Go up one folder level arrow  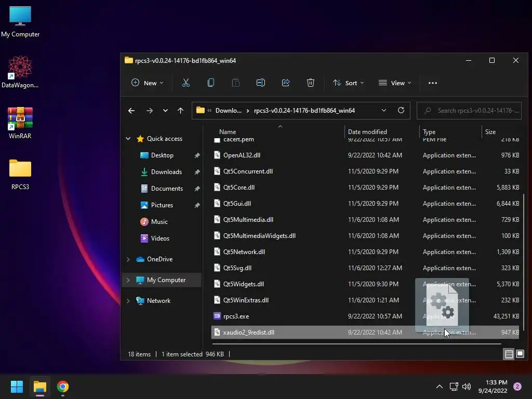pos(180,111)
